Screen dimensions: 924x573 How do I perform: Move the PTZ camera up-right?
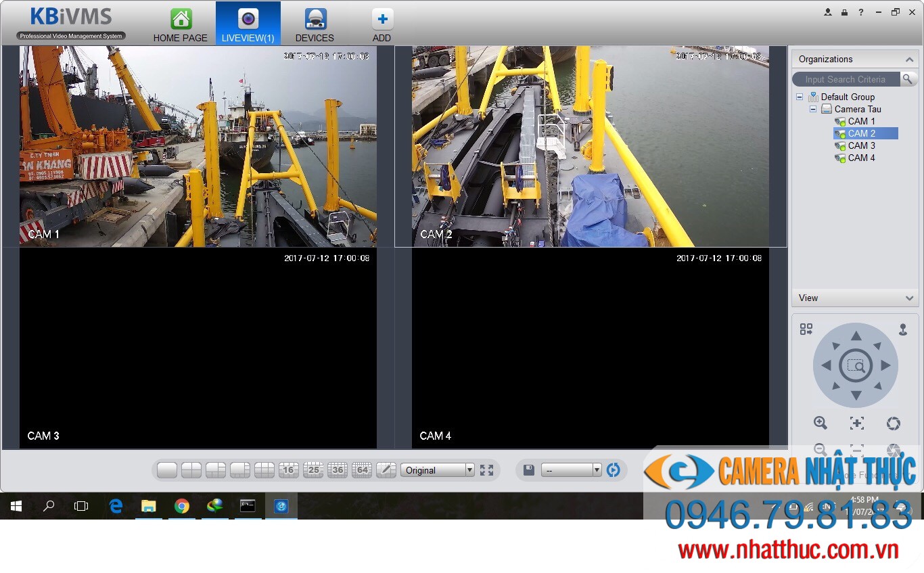877,346
